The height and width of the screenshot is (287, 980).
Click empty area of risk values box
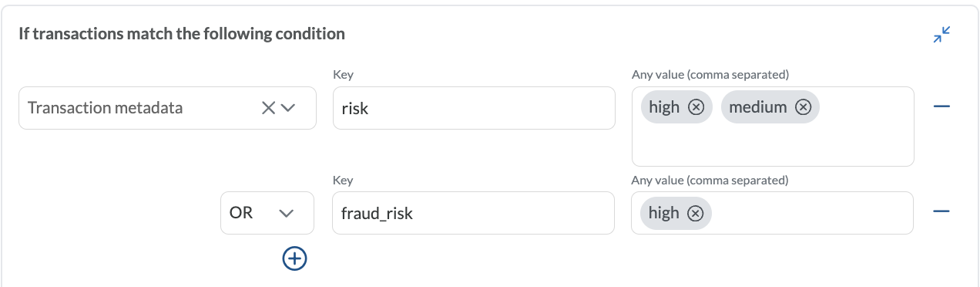point(773,145)
